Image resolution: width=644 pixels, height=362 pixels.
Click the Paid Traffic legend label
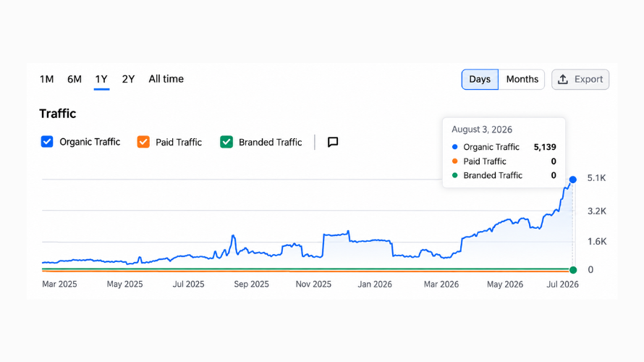(179, 142)
